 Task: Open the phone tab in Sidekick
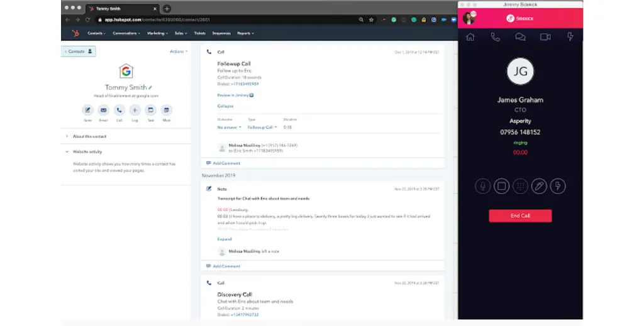coord(496,37)
